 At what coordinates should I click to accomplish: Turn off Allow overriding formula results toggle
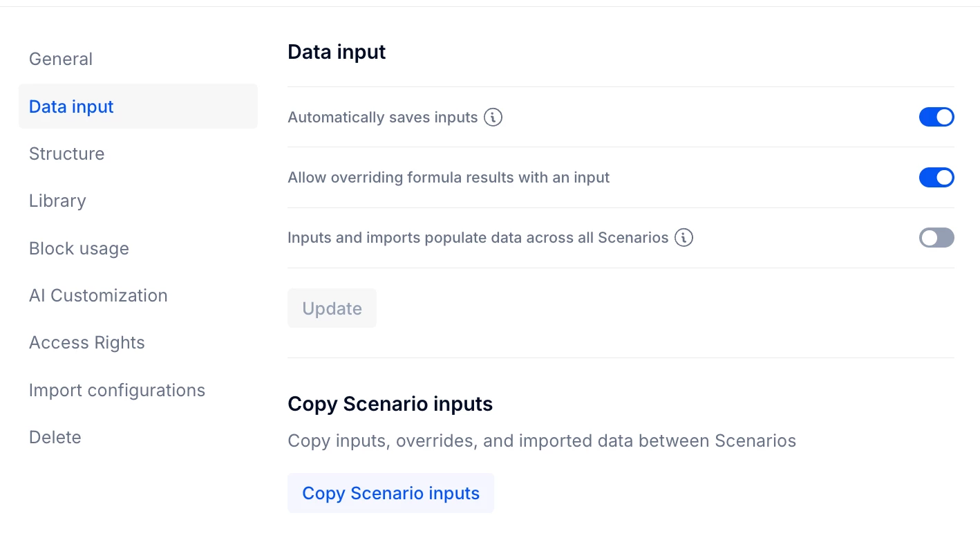936,178
